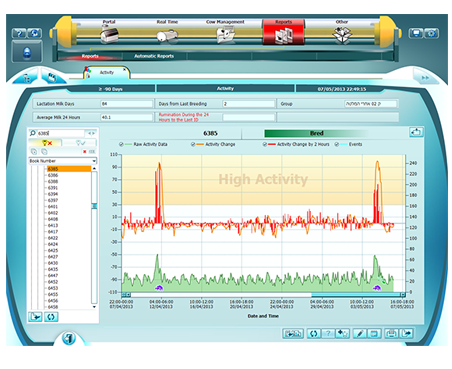Image resolution: width=452 pixels, height=369 pixels.
Task: Select cow 6391 in the list
Action: click(53, 188)
